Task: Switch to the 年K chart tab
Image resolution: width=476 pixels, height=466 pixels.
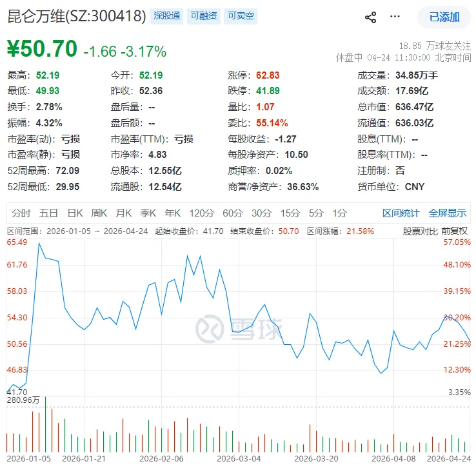Action: tap(172, 213)
